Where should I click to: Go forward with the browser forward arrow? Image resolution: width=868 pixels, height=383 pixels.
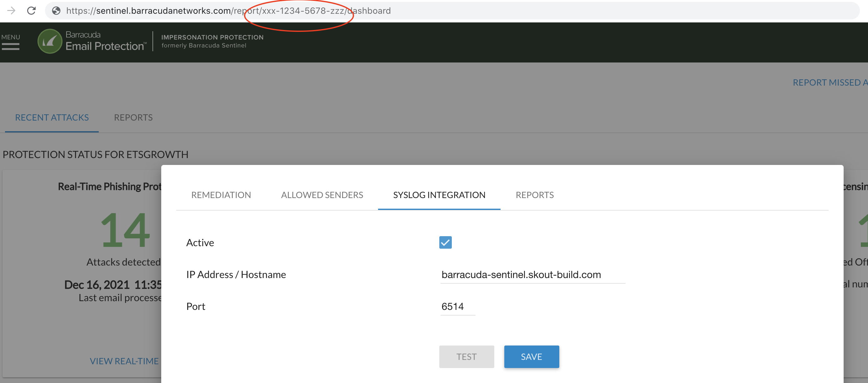tap(11, 11)
